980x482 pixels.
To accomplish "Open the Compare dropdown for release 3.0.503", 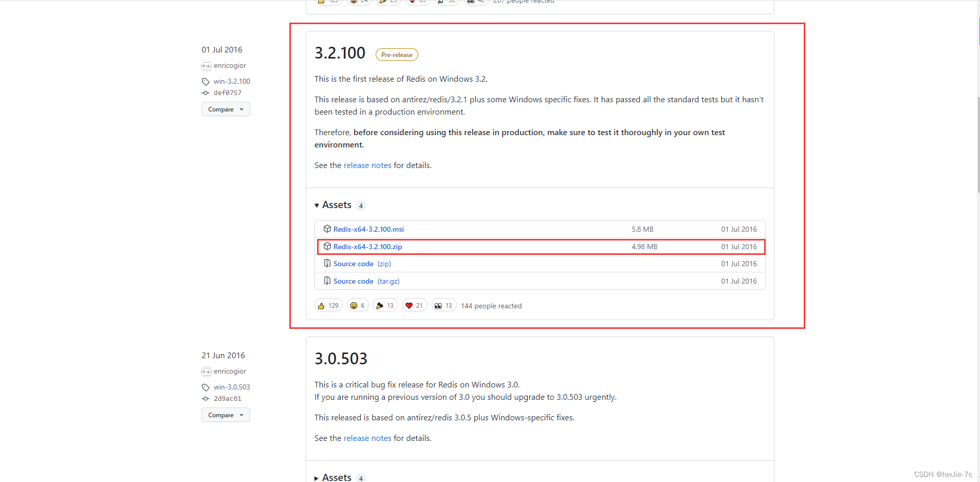I will (x=226, y=415).
